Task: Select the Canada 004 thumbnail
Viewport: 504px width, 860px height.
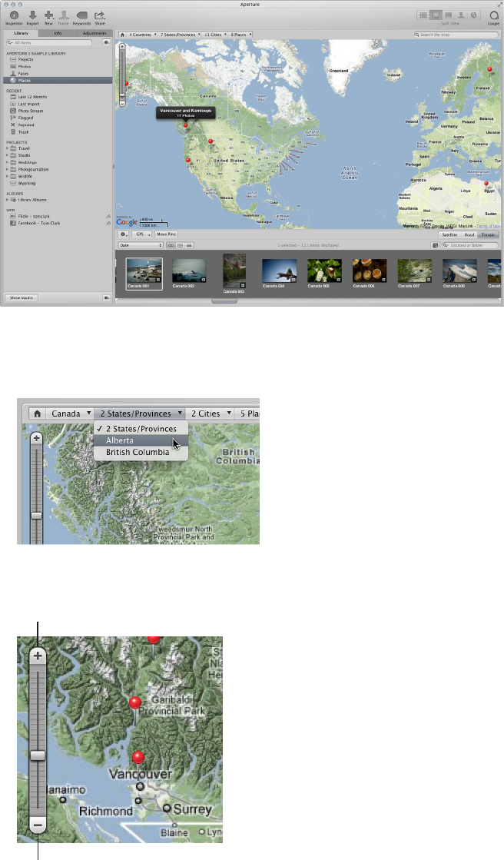Action: (x=279, y=271)
